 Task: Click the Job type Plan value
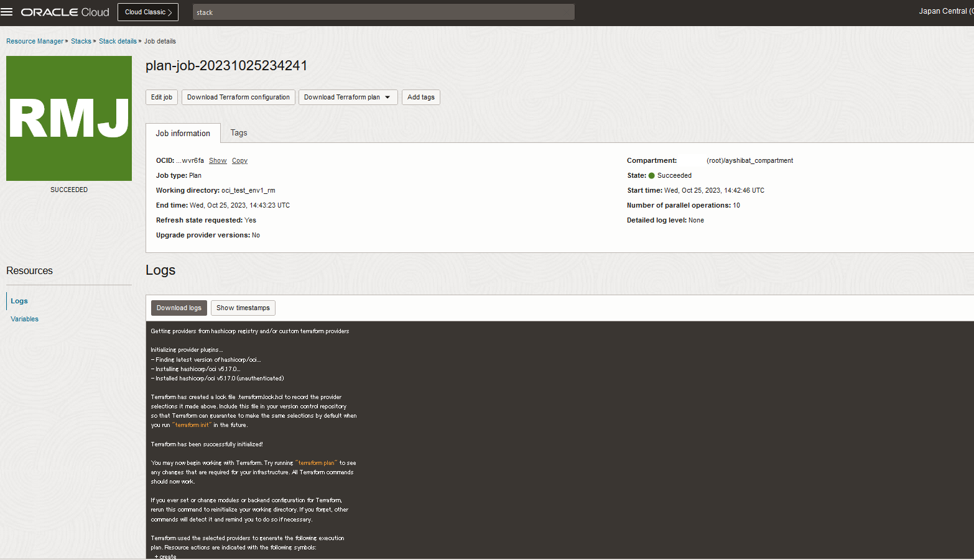tap(195, 175)
